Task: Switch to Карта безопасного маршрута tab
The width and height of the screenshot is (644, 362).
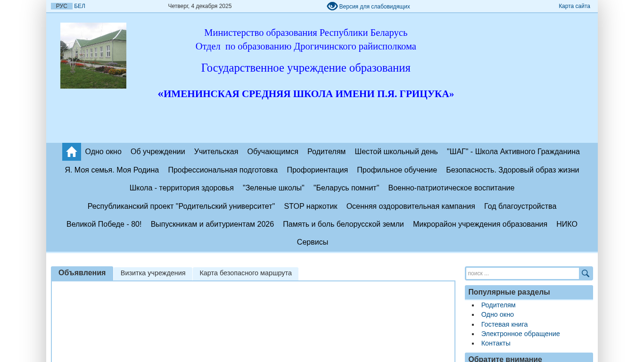Action: pyautogui.click(x=246, y=273)
